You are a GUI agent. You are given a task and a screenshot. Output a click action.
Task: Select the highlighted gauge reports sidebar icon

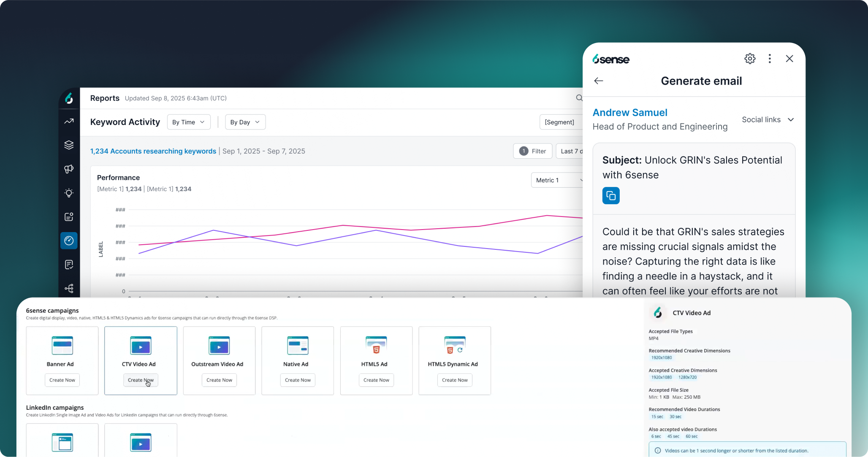[x=69, y=241]
